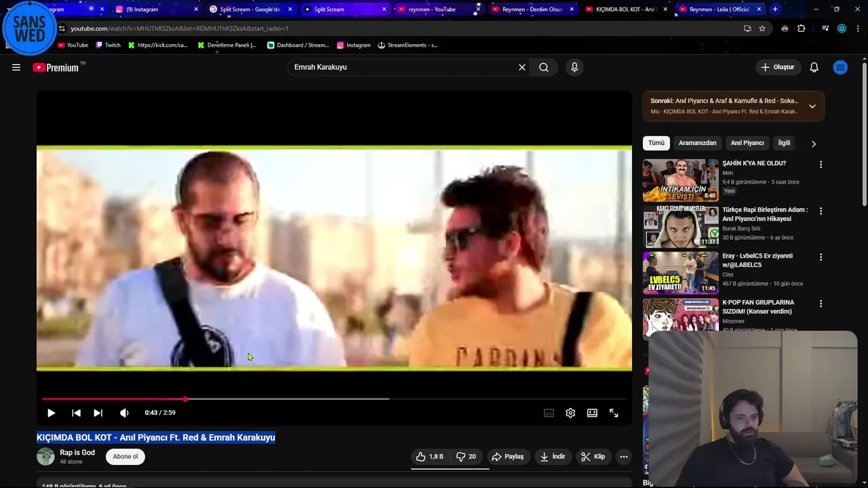This screenshot has width=868, height=488.
Task: Seek on the video progress bar
Action: 334,399
